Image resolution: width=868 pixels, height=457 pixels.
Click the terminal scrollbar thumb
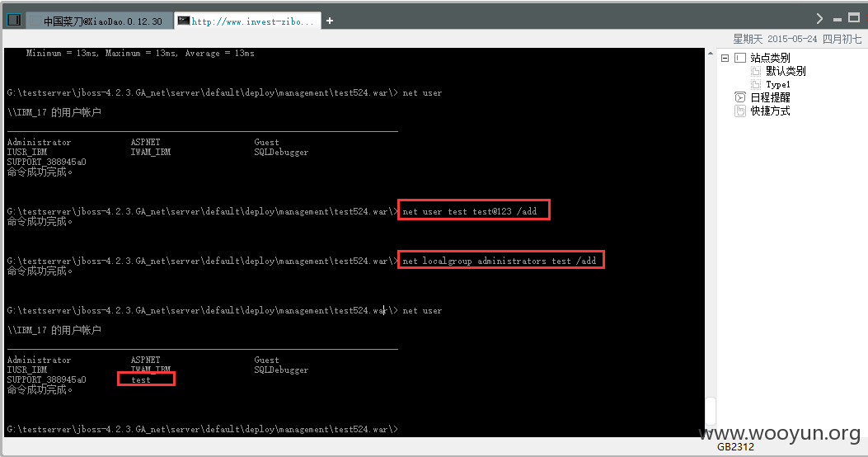(x=711, y=410)
